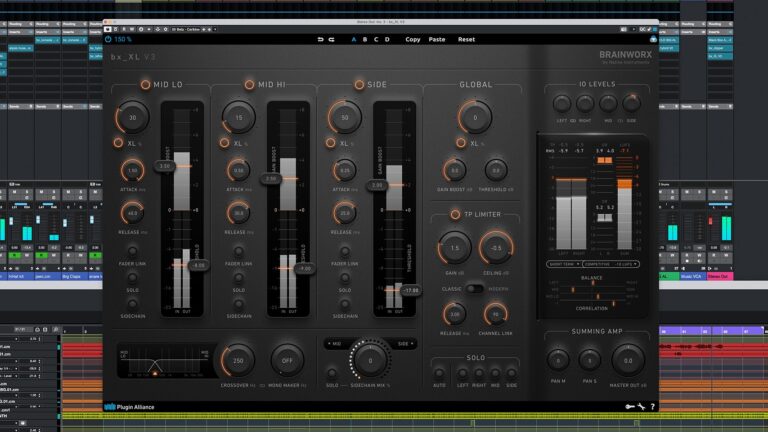Screen dimensions: 768x432
Task: Click the Copy button
Action: tap(413, 39)
